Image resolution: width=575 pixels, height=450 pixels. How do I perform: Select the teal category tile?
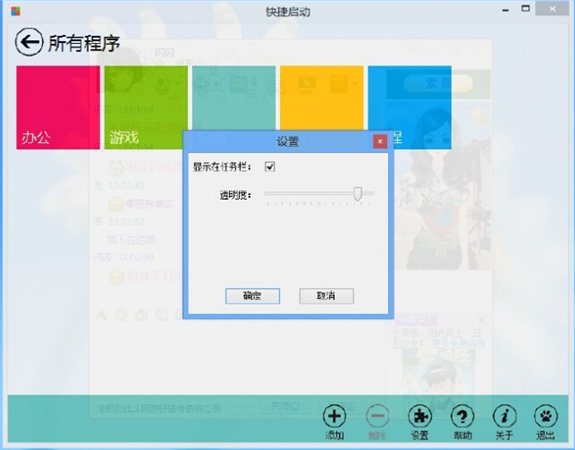[x=234, y=98]
